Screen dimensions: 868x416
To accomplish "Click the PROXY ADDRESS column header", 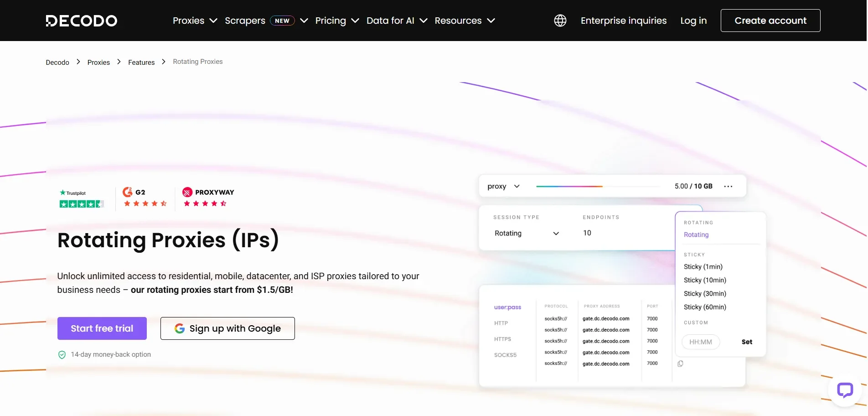I will pyautogui.click(x=602, y=306).
